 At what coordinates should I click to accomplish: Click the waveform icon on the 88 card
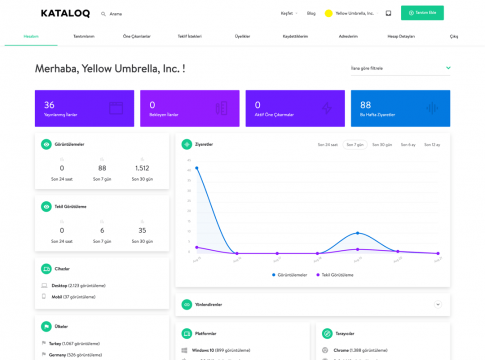[x=432, y=108]
